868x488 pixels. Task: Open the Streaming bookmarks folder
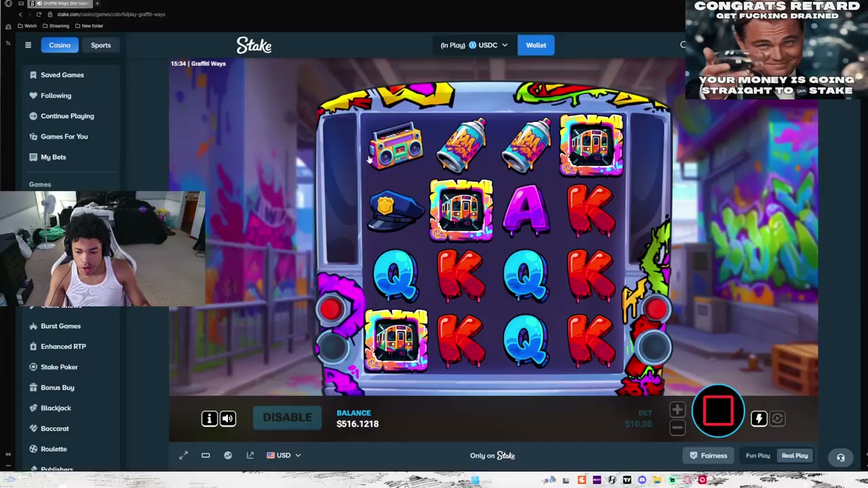click(56, 26)
